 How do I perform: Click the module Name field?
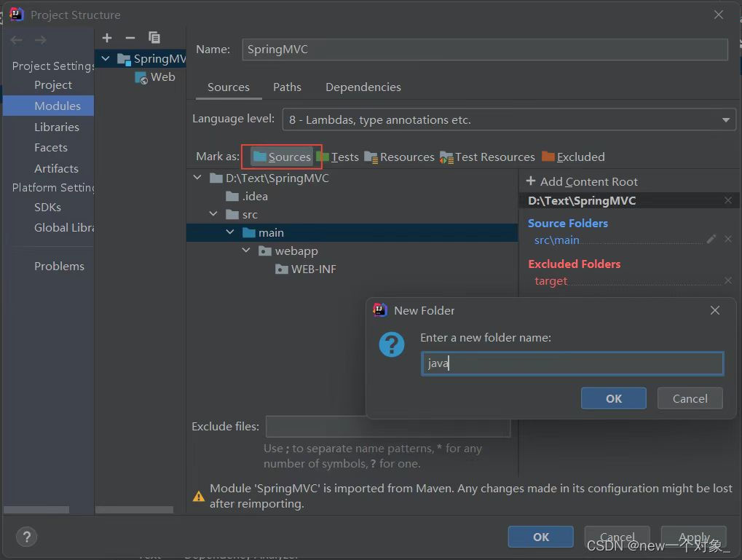(484, 50)
